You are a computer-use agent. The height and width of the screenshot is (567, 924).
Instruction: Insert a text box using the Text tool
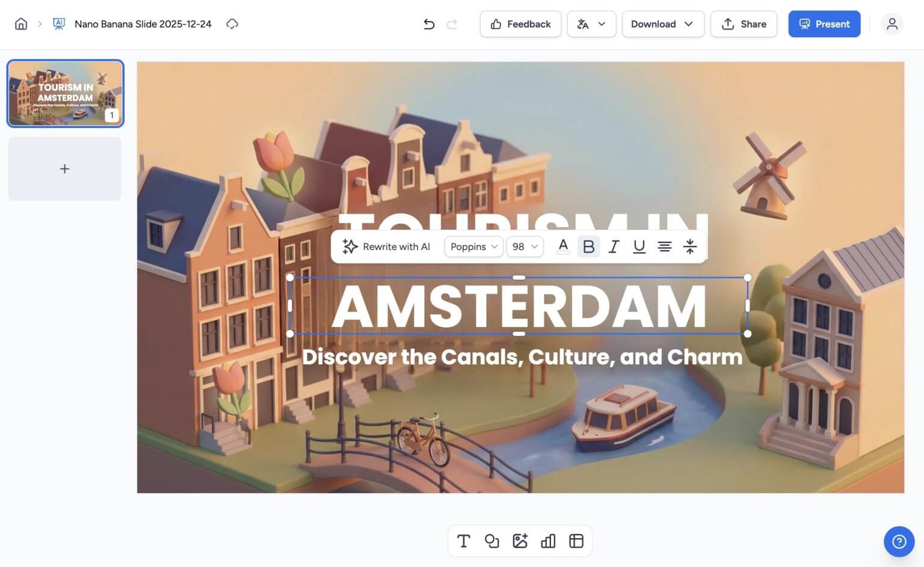pos(464,541)
